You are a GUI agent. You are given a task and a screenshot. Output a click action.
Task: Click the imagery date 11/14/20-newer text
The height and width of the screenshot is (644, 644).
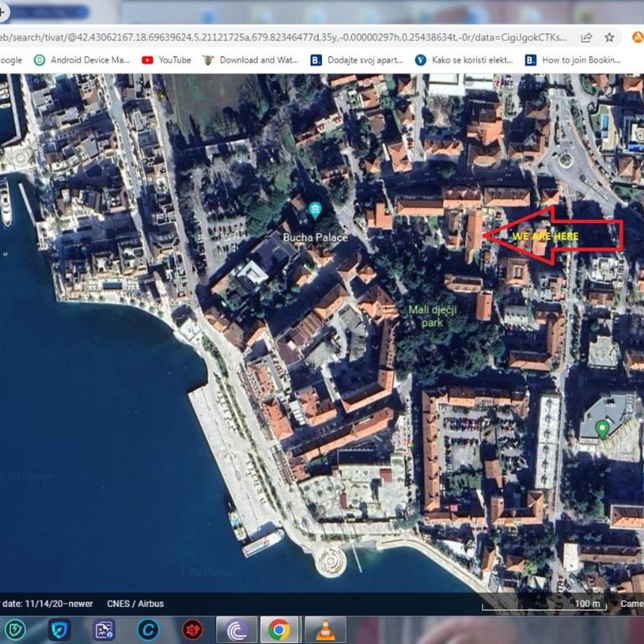(47, 604)
